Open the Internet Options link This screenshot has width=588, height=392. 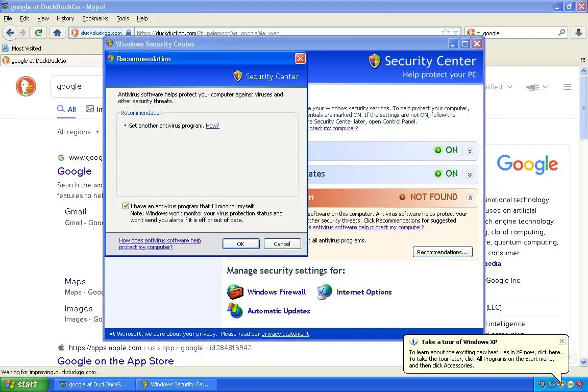(364, 292)
